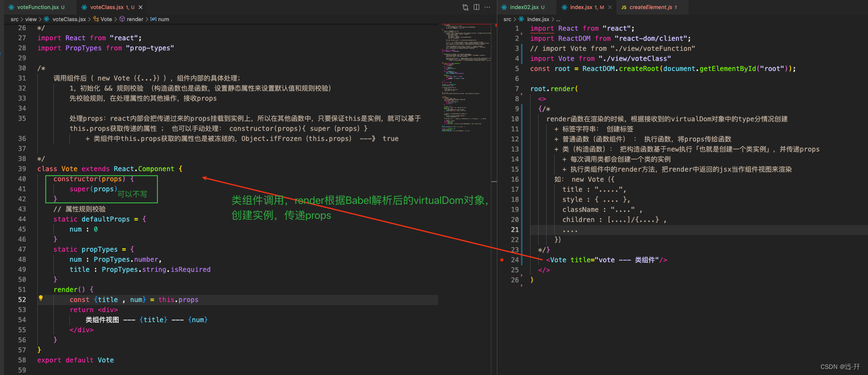Click 'new Vote ({' on line 16
The image size is (868, 375).
(x=593, y=179)
